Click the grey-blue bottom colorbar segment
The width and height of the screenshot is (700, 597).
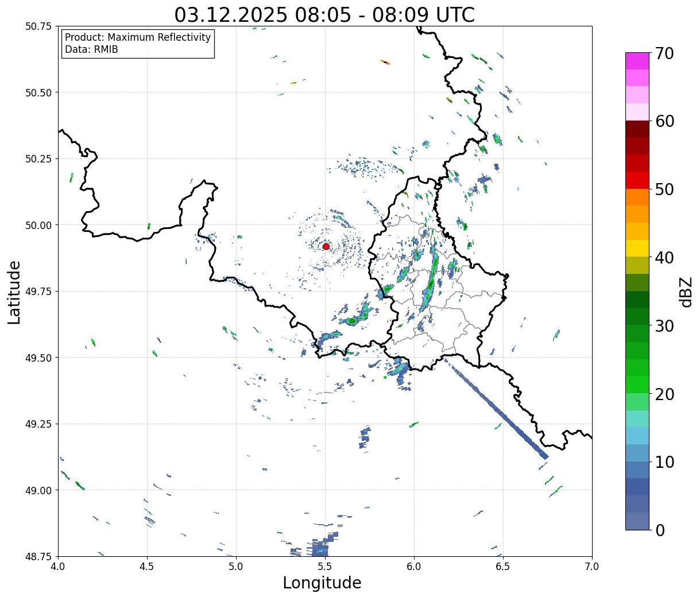[637, 521]
